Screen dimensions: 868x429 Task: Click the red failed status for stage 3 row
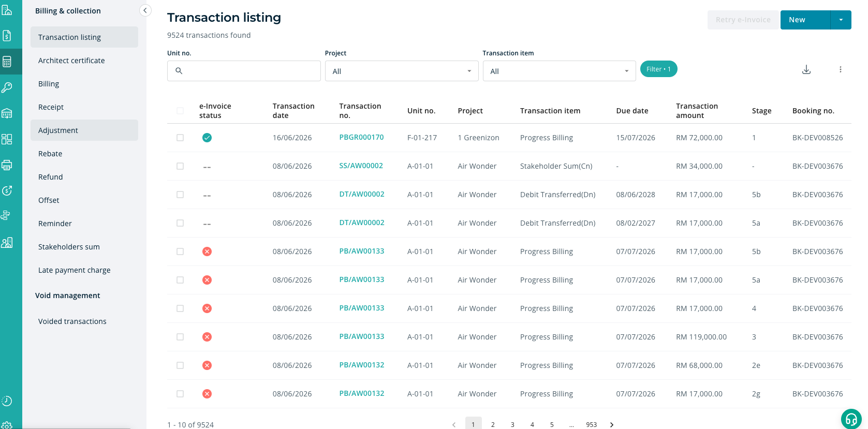(x=207, y=337)
